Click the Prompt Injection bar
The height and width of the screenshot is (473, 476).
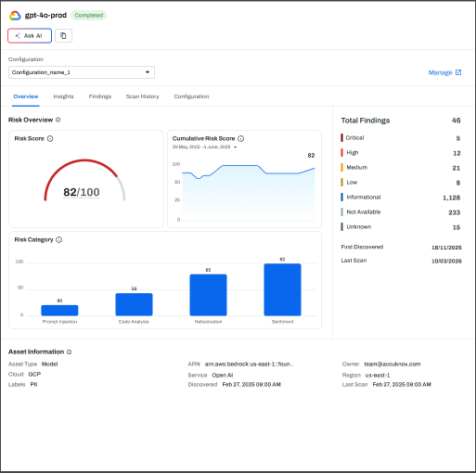59,310
